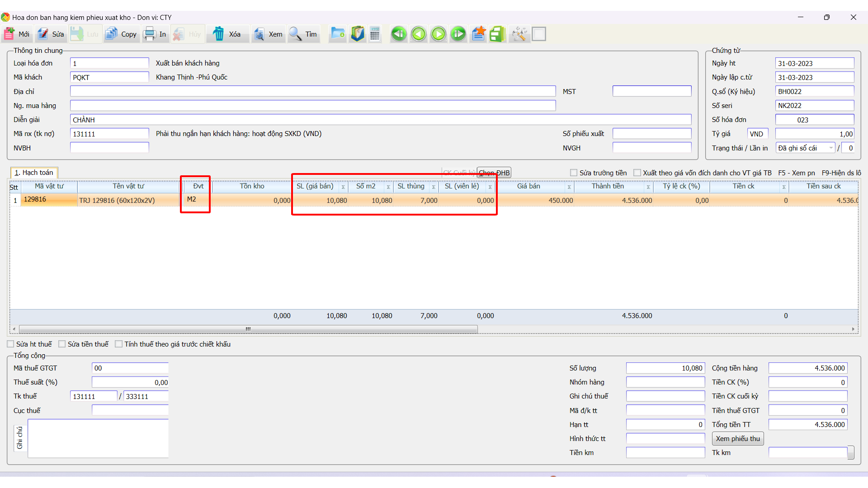868x488 pixels.
Task: Toggle Tính thuế theo giá trước chiết khấu
Action: tap(118, 344)
